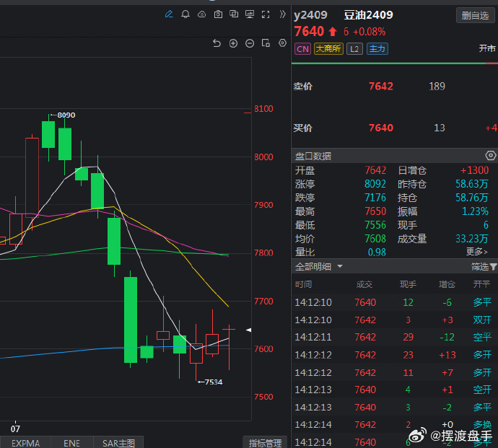
Task: Toggle the L2 level badge
Action: pyautogui.click(x=354, y=49)
